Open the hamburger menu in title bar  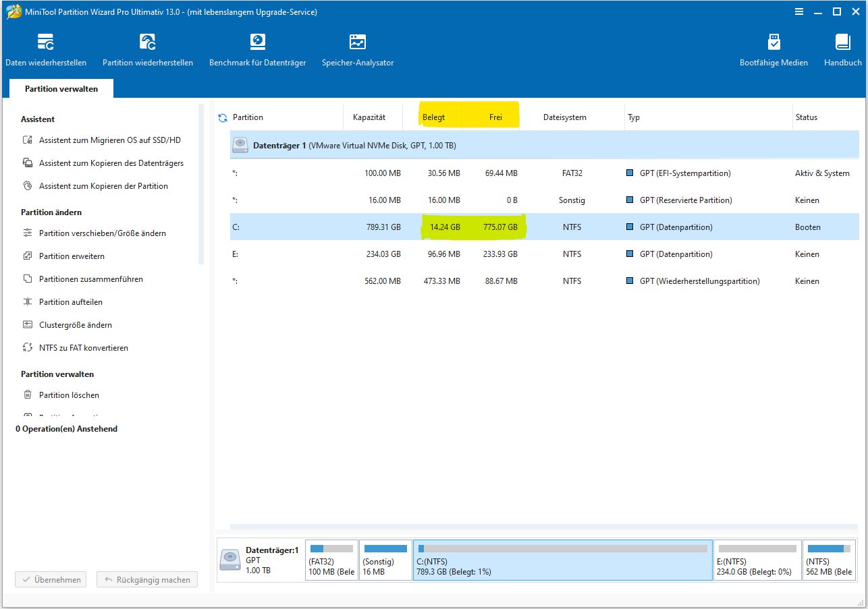[800, 11]
